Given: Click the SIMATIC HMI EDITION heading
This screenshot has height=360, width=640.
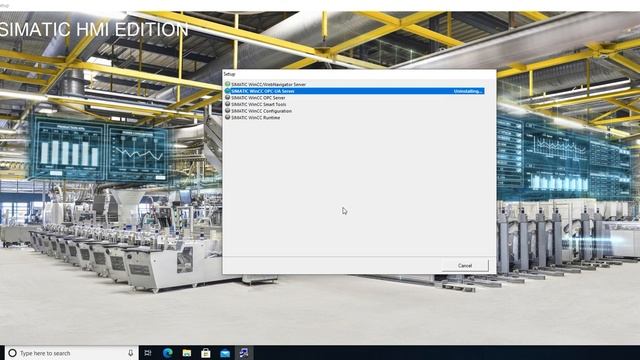Looking at the screenshot, I should 93,29.
